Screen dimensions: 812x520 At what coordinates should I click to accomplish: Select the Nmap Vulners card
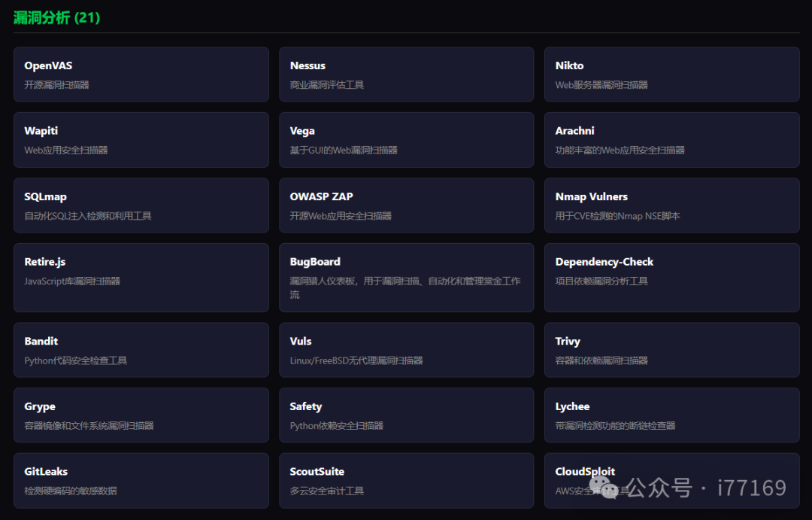coord(671,205)
